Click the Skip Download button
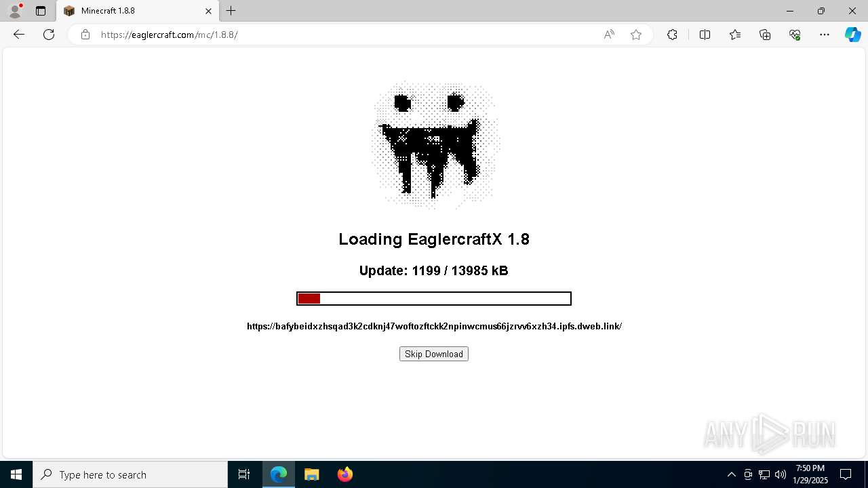The image size is (868, 488). coord(434,354)
